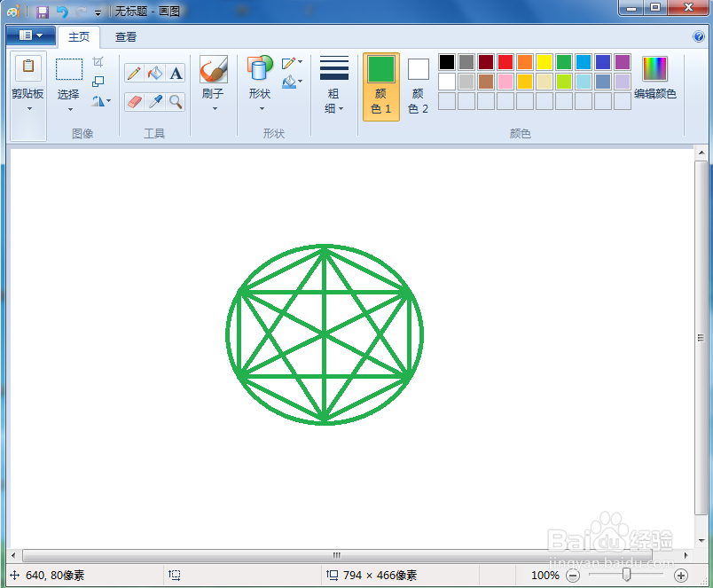Click the Undo arrow

(x=61, y=12)
